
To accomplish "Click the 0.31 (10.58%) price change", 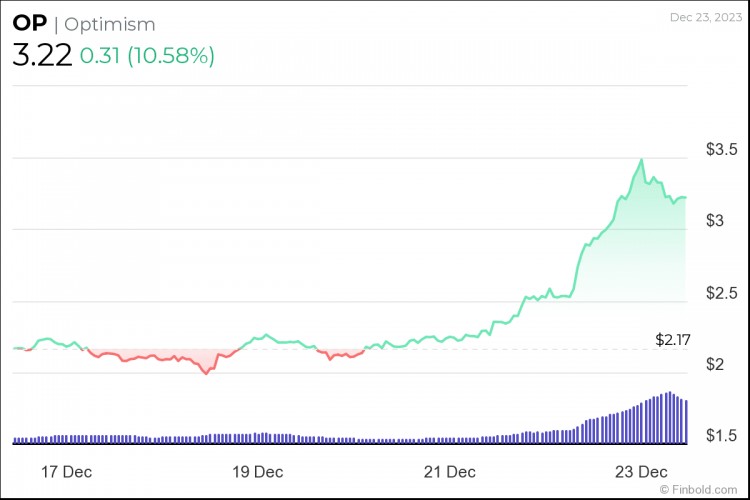I will tap(148, 56).
